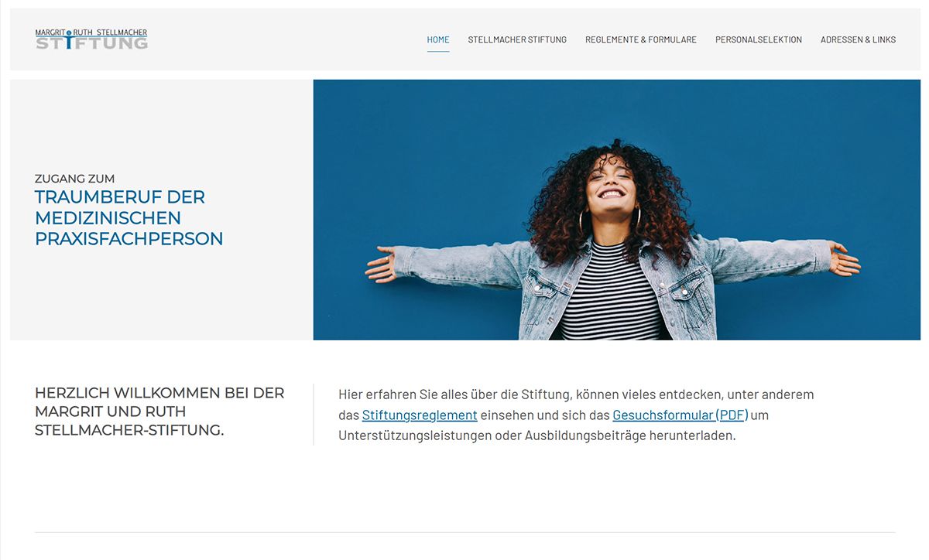Download the Gesuchsformular (PDF) link

point(680,415)
